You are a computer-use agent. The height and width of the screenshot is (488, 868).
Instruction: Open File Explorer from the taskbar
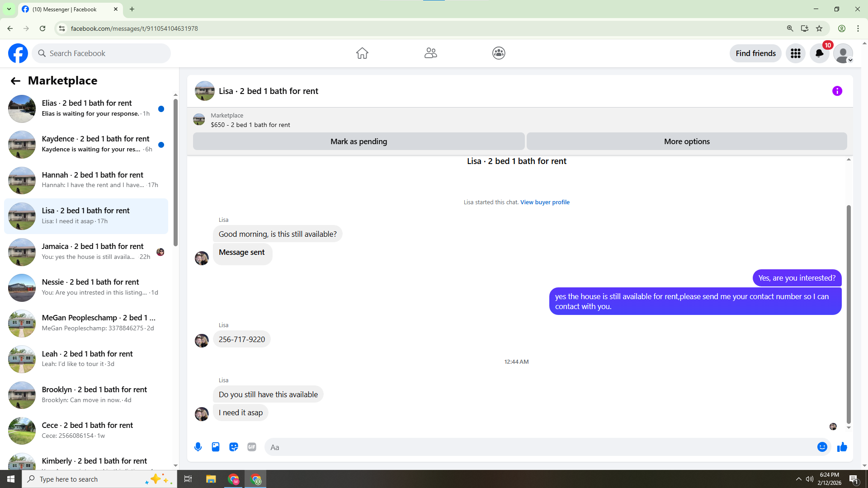click(x=211, y=479)
